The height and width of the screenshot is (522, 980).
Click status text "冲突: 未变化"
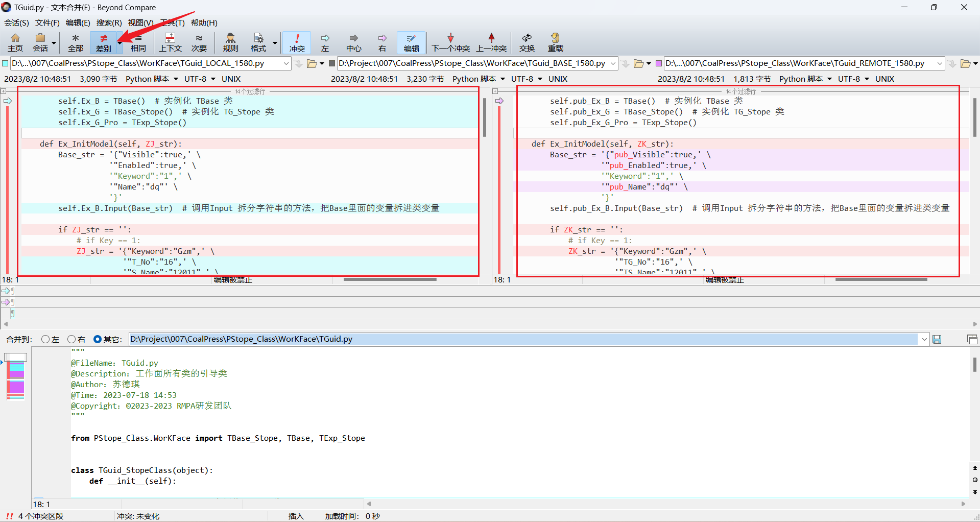point(138,516)
